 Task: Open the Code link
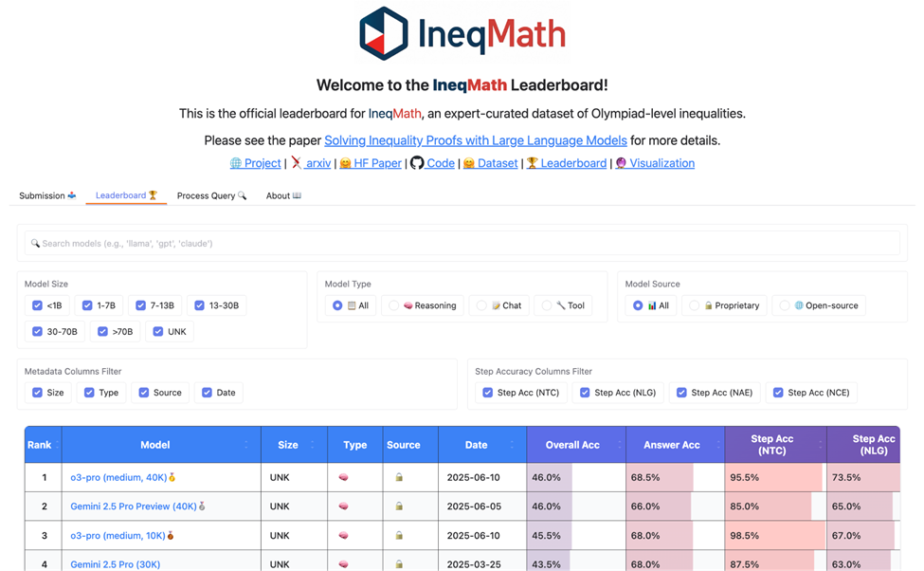[x=440, y=163]
